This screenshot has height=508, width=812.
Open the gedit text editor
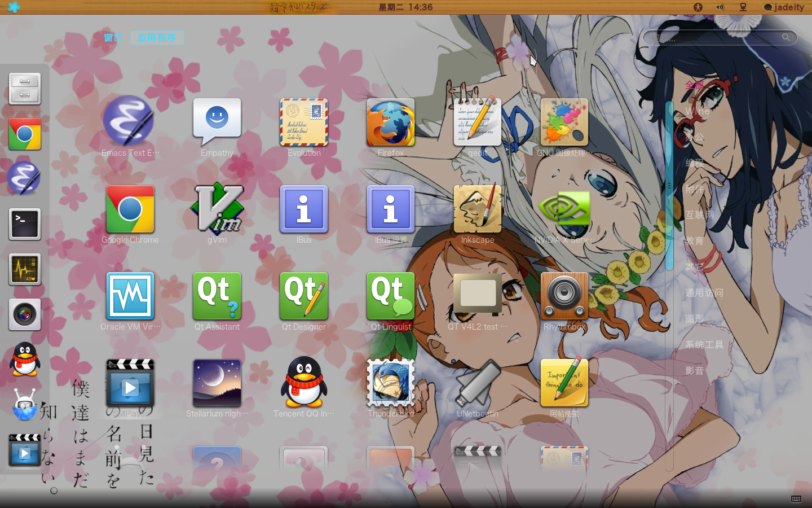(478, 126)
